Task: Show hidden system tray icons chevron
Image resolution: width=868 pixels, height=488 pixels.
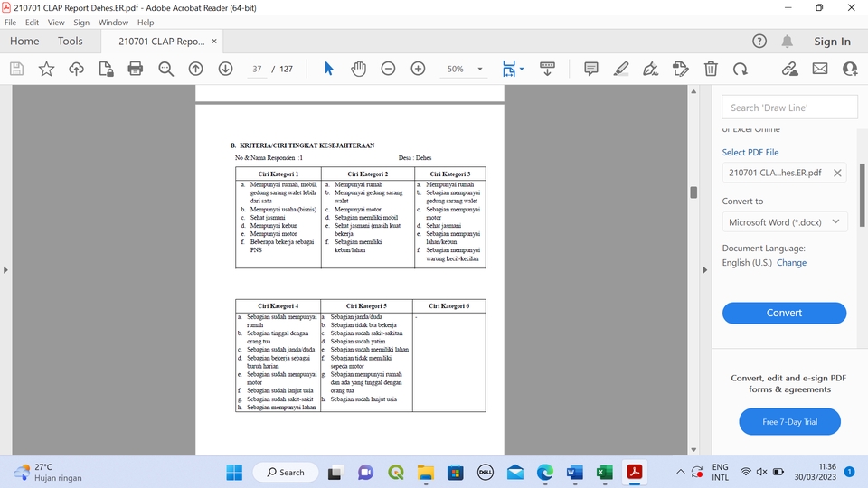Action: tap(680, 472)
